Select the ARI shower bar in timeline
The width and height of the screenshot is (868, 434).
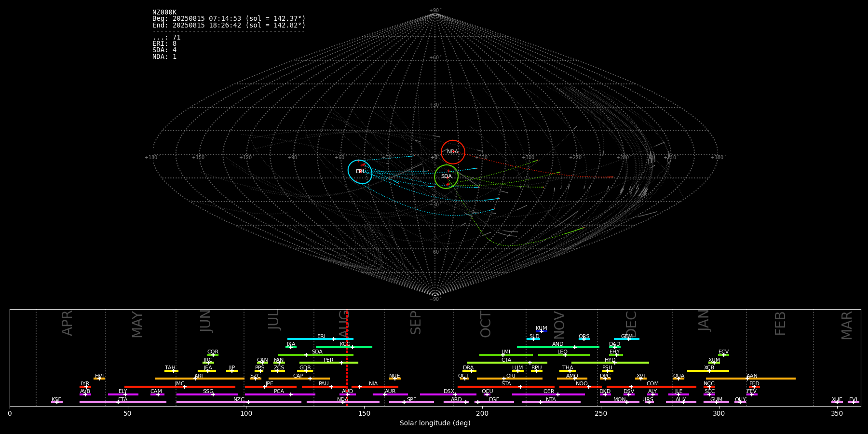[200, 379]
